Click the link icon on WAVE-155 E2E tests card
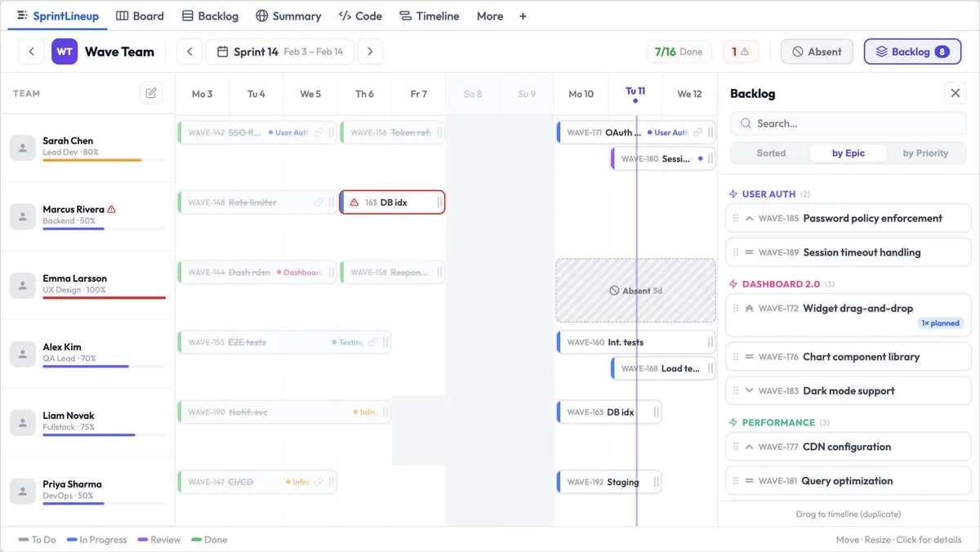This screenshot has height=552, width=980. tap(373, 343)
